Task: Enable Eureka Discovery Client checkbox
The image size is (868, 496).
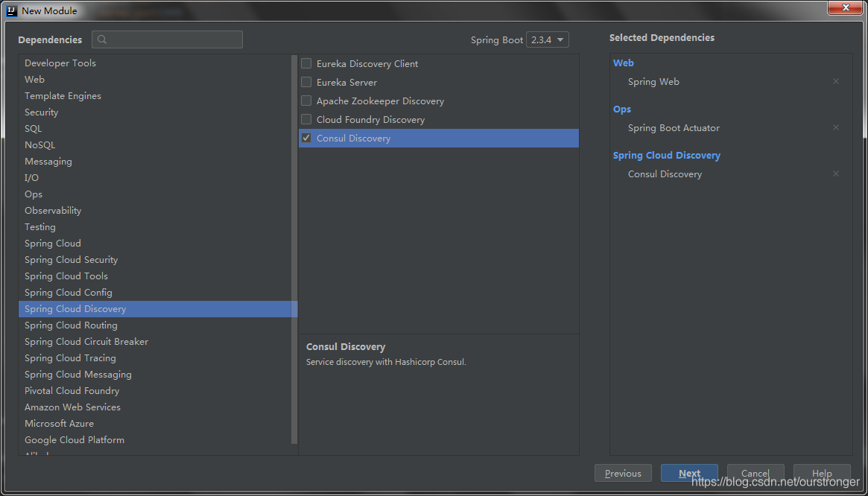Action: [306, 63]
